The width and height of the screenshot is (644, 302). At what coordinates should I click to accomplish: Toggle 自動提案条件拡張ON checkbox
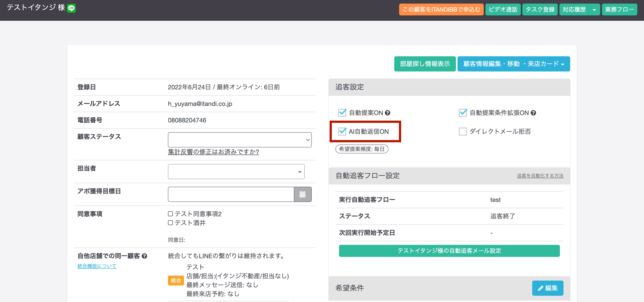pos(463,113)
